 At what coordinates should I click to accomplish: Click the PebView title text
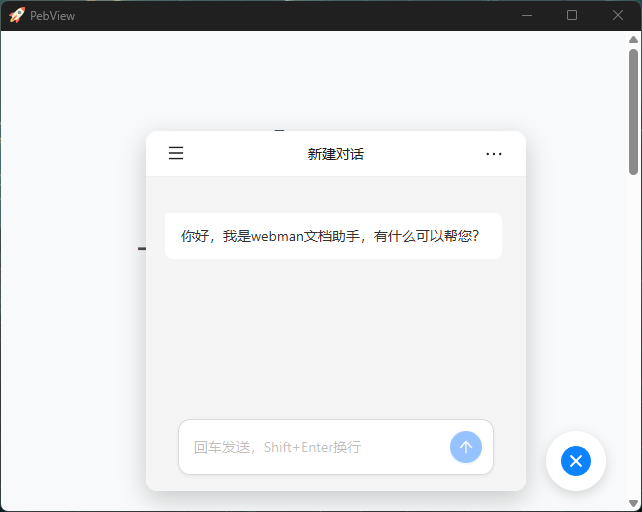[x=52, y=16]
